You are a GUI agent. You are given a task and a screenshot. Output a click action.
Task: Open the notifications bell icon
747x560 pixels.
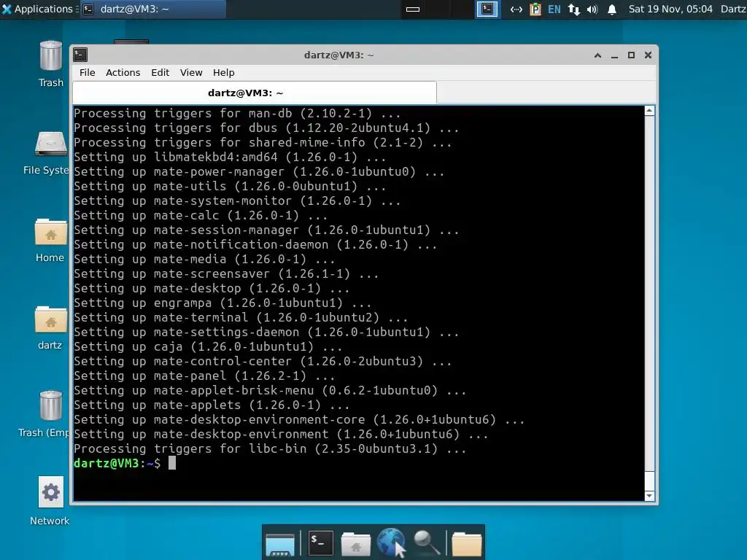[612, 9]
